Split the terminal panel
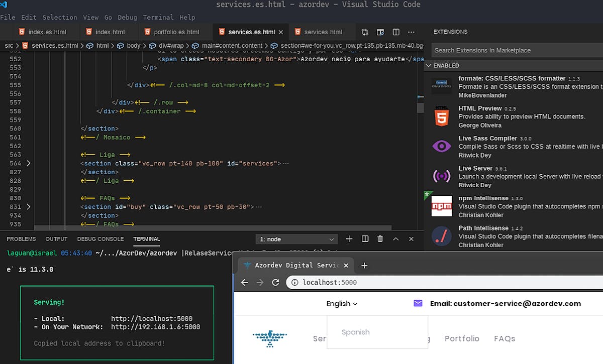The width and height of the screenshot is (603, 364). click(x=365, y=238)
